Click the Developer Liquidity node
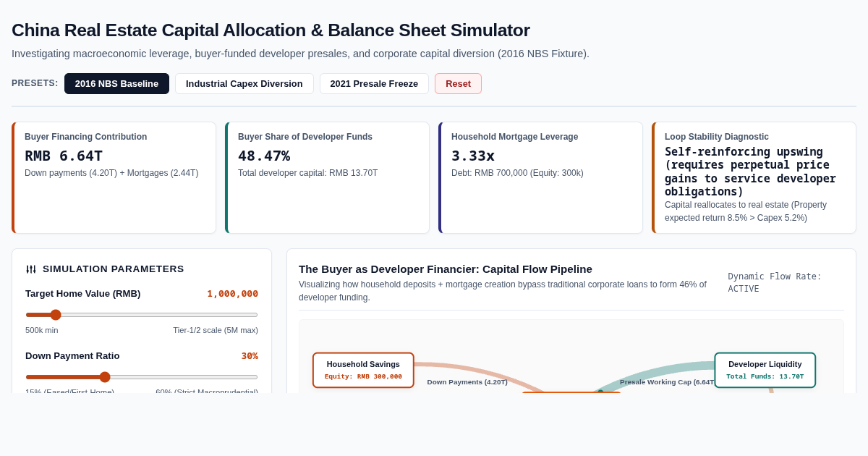This screenshot has width=868, height=456. coord(765,370)
